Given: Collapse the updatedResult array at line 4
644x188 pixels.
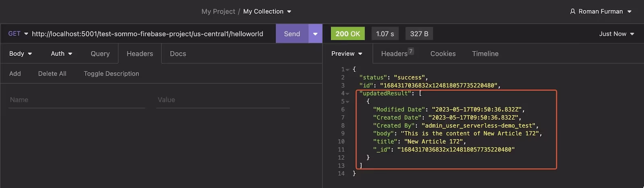Looking at the screenshot, I should tap(347, 94).
